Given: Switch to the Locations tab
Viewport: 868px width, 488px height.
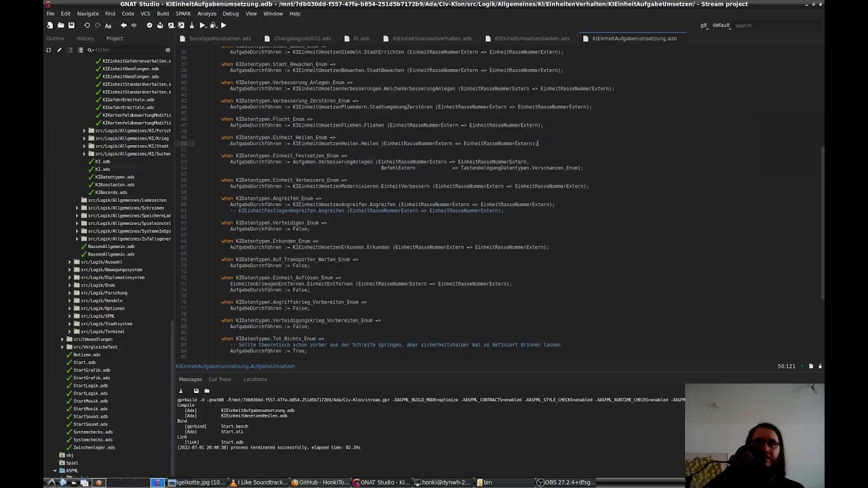Looking at the screenshot, I should point(255,380).
